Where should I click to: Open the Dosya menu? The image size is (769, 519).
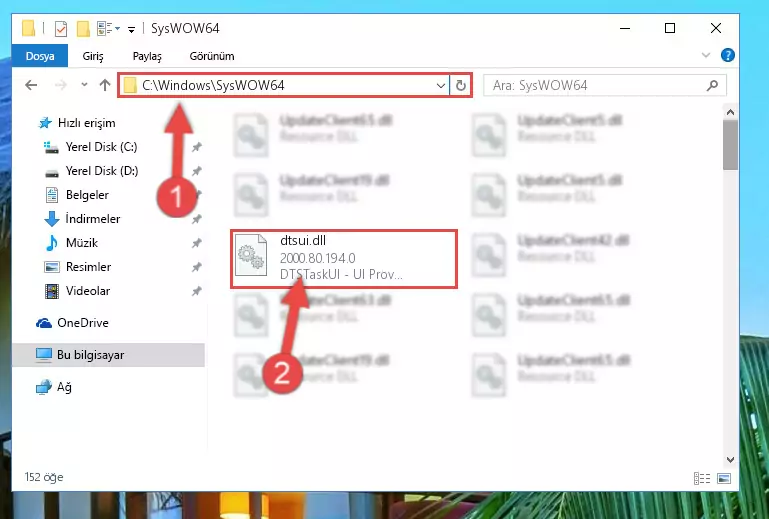click(x=40, y=56)
